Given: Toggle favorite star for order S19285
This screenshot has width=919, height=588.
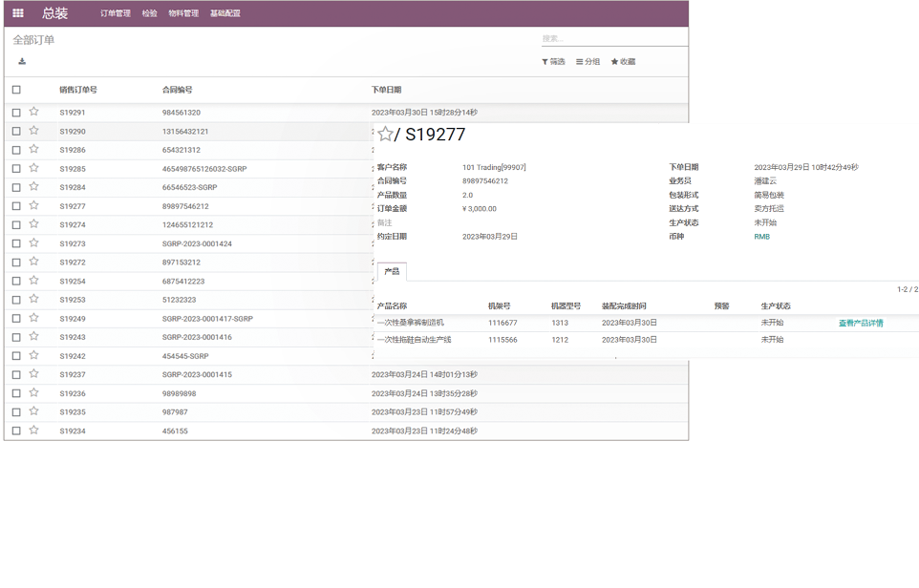Looking at the screenshot, I should [x=34, y=168].
